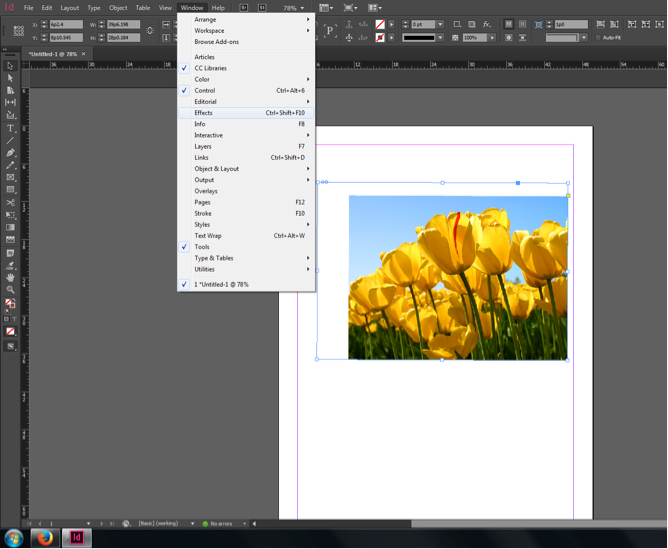This screenshot has height=549, width=668.
Task: Select the Free Transform tool
Action: (10, 215)
